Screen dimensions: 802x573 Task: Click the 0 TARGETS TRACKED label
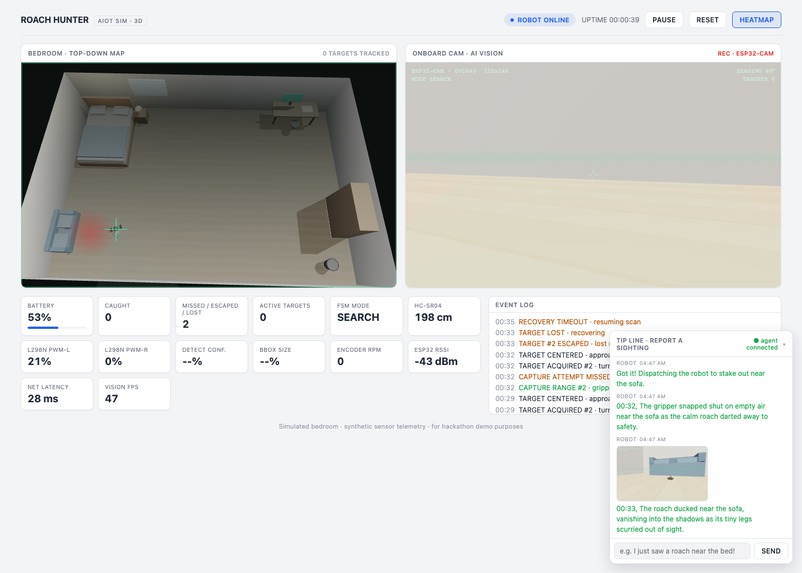(x=356, y=53)
